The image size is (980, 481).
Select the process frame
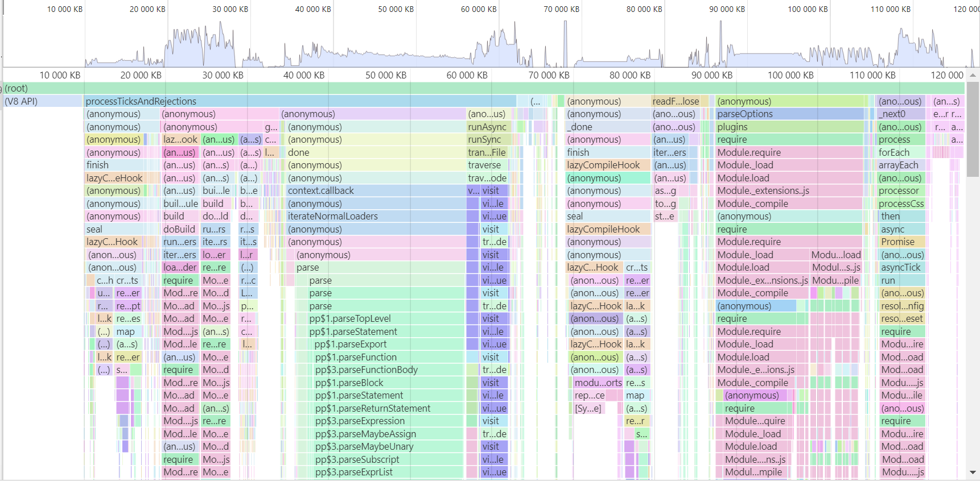(x=900, y=139)
